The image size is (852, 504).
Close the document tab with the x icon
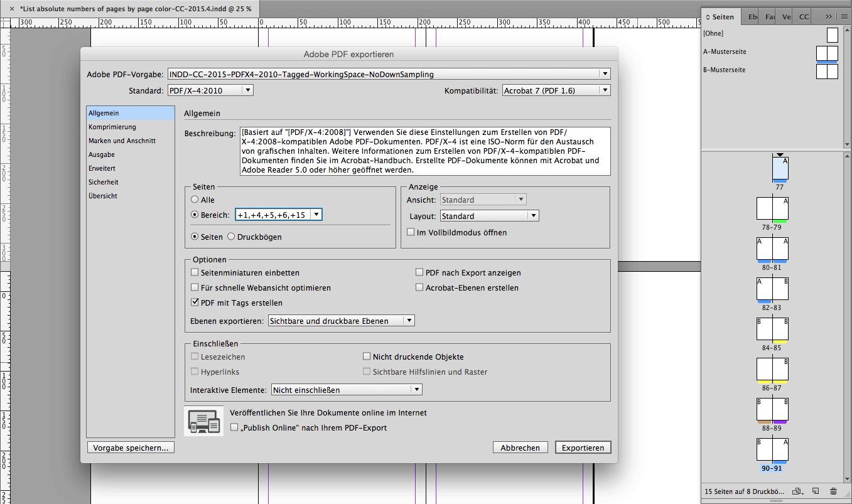click(12, 9)
